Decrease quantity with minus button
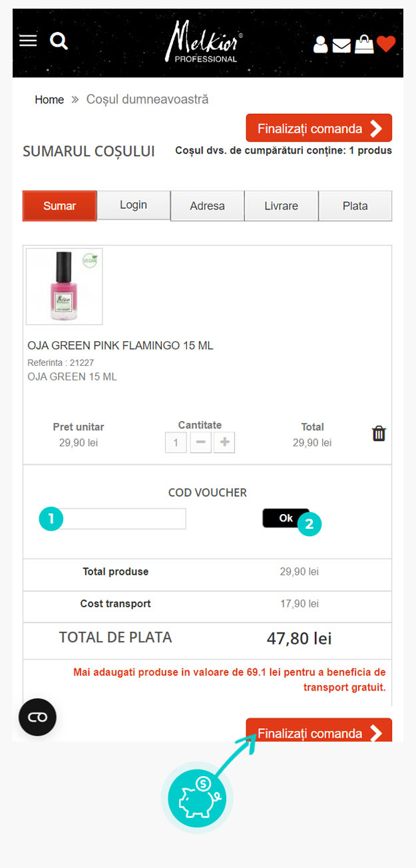The image size is (416, 868). point(200,443)
